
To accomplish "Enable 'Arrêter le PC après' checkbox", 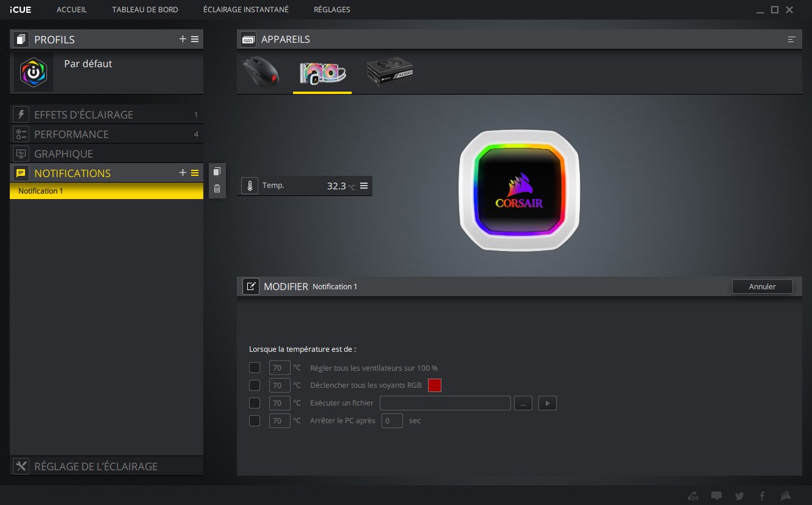I will pyautogui.click(x=255, y=421).
